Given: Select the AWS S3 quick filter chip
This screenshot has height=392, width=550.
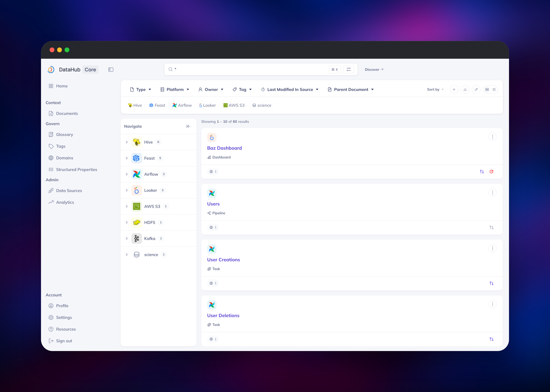Looking at the screenshot, I should [234, 105].
